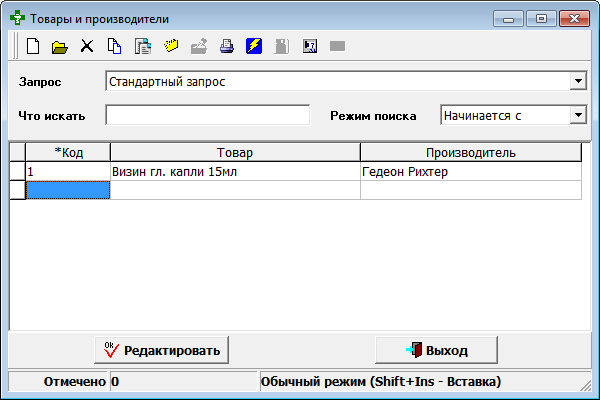This screenshot has width=600, height=400.
Task: Click the Paste clipboard document icon
Action: (x=143, y=46)
